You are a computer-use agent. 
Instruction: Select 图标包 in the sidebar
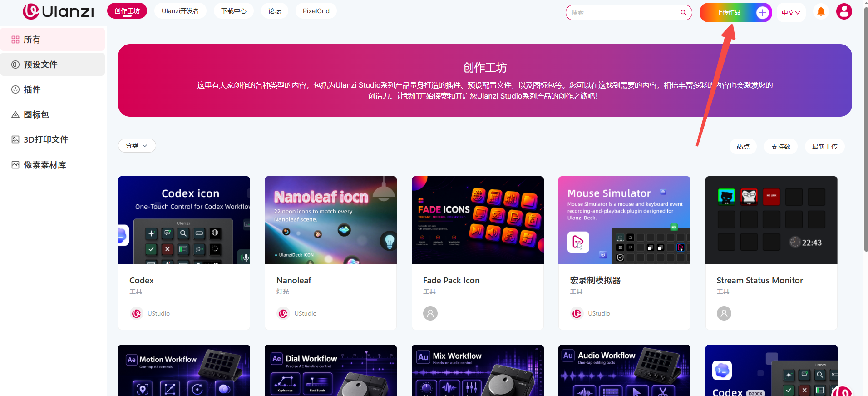pos(53,114)
